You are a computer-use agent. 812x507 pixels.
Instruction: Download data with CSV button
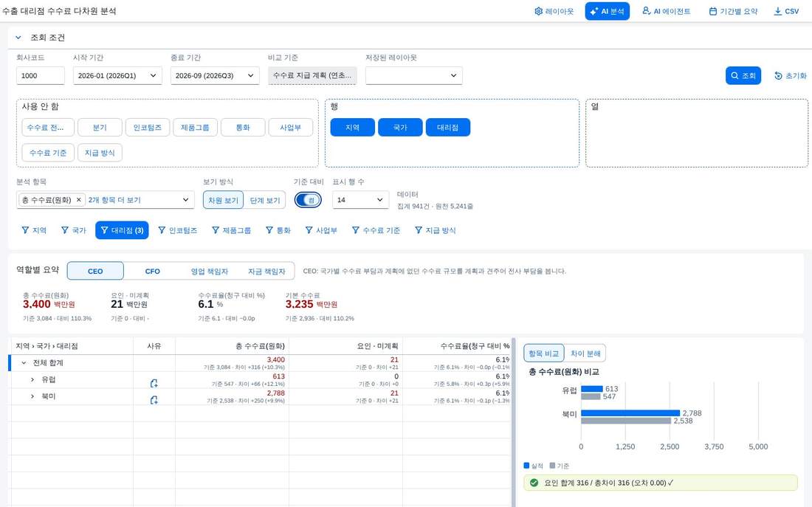click(786, 11)
